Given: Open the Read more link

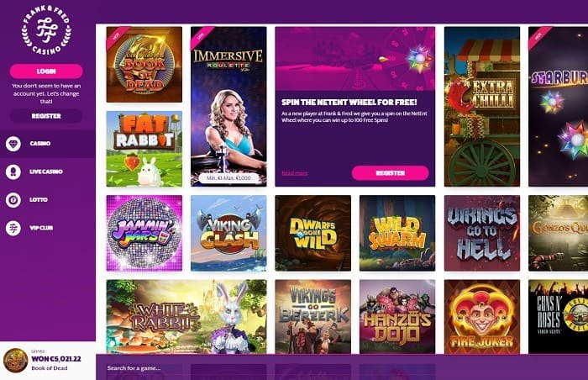Looking at the screenshot, I should (x=295, y=173).
